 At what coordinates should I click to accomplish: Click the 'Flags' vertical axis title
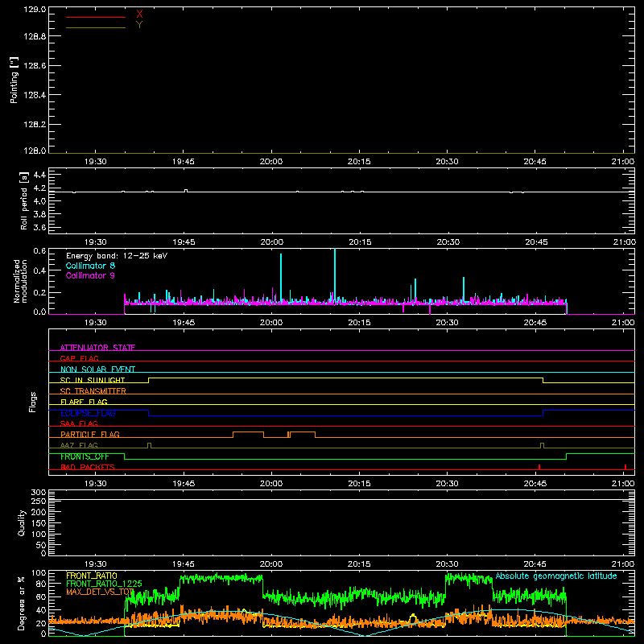pos(32,402)
